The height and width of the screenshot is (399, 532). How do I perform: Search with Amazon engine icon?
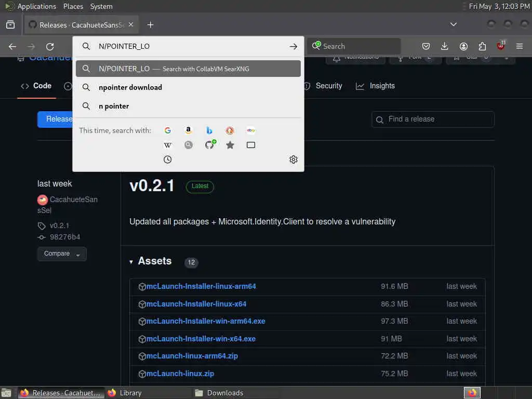pos(188,130)
